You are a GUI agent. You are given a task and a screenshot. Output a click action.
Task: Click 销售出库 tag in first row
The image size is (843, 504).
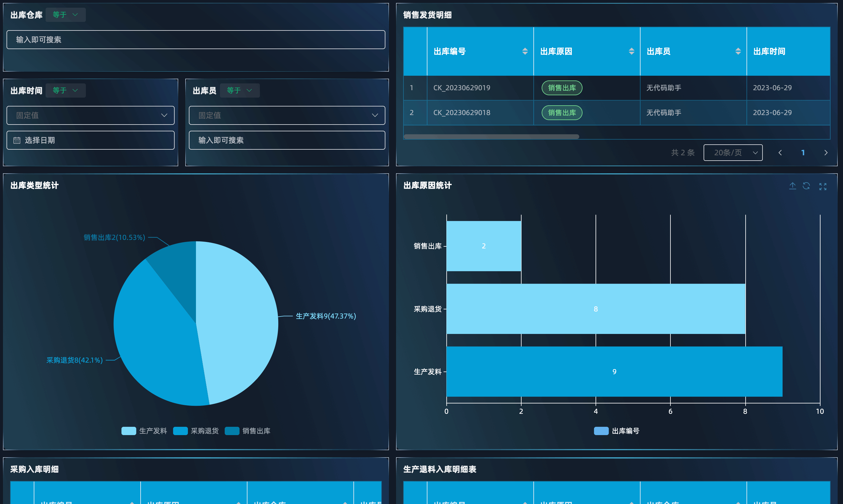pos(562,88)
